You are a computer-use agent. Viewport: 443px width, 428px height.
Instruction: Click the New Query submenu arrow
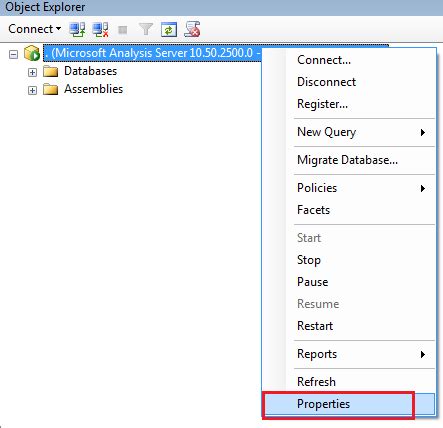[423, 133]
